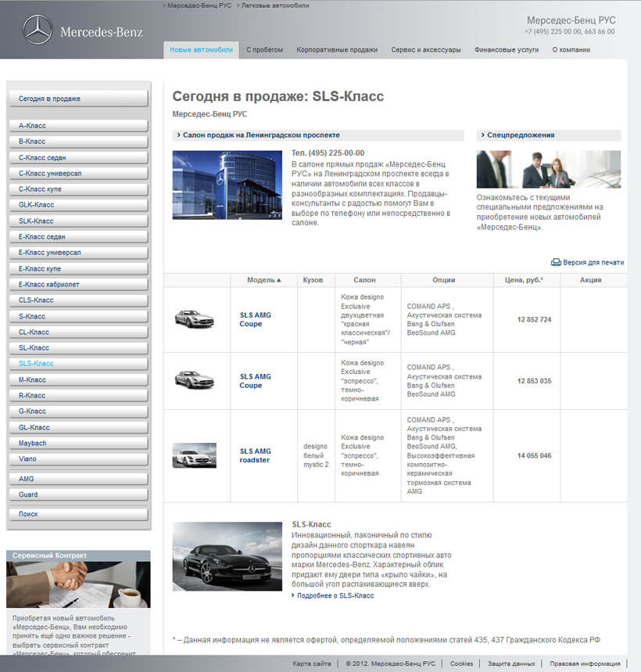Click Версия для печати link
The image size is (641, 672).
[593, 262]
